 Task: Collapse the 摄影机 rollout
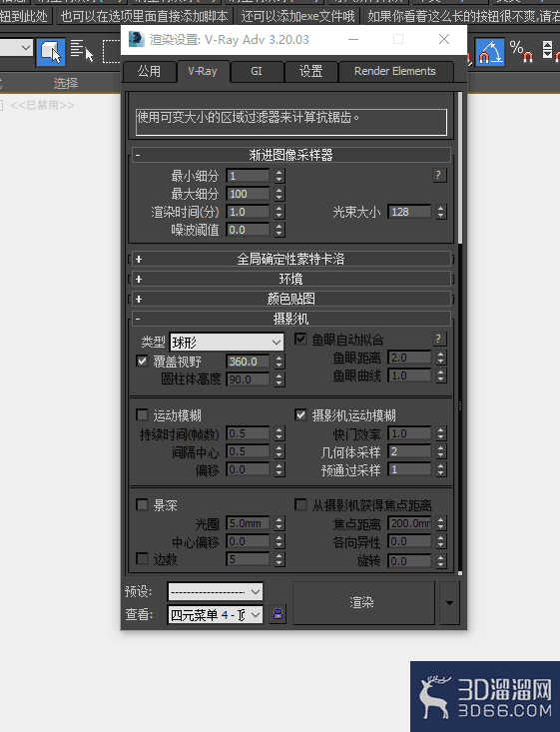291,319
